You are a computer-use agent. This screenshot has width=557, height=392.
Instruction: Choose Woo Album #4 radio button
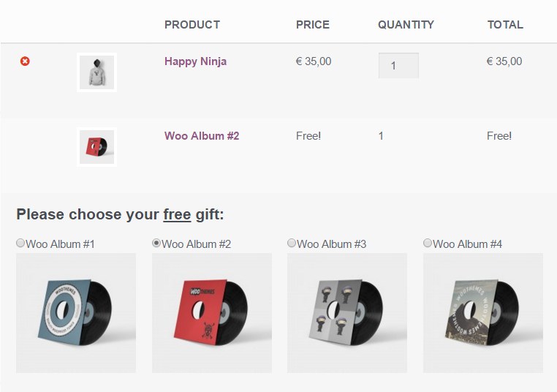pyautogui.click(x=428, y=243)
